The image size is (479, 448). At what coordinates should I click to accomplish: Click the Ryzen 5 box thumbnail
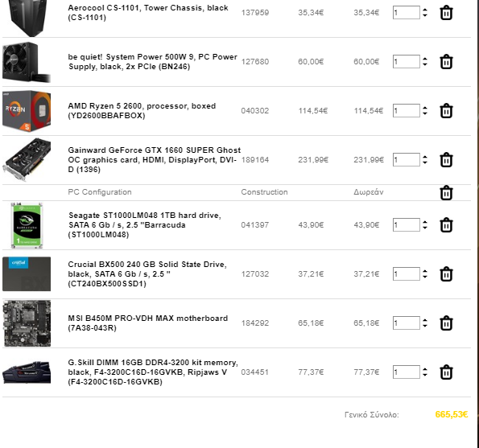[27, 111]
